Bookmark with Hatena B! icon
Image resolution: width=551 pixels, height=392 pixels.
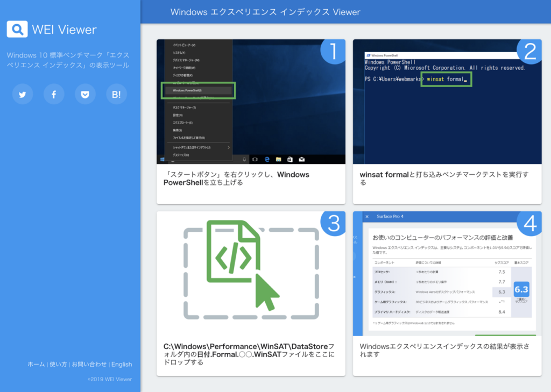coord(116,95)
